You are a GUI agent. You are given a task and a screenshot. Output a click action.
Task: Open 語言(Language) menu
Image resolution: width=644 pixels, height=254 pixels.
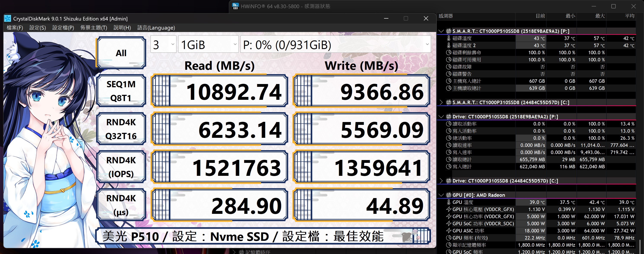click(x=156, y=28)
